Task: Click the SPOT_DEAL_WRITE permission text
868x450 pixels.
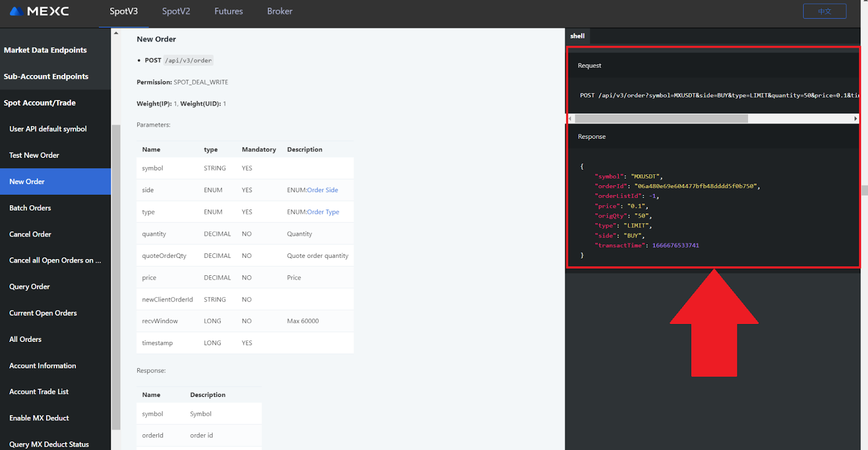Action: click(201, 82)
